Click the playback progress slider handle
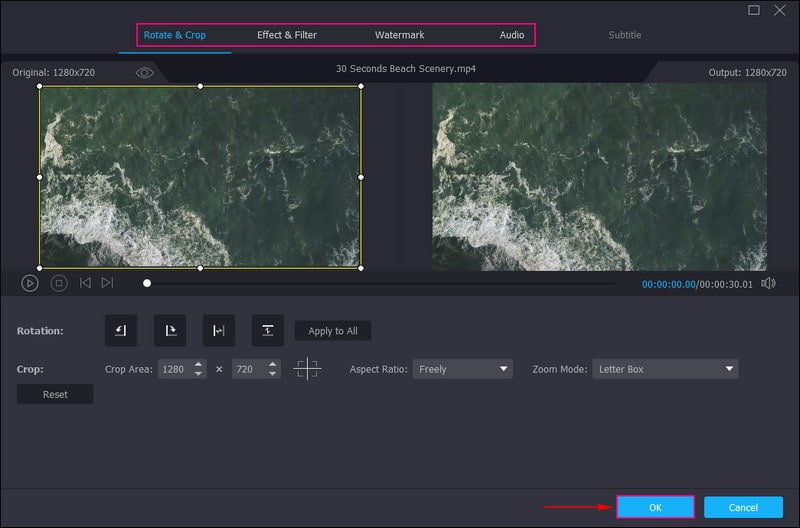The image size is (800, 528). (x=147, y=283)
